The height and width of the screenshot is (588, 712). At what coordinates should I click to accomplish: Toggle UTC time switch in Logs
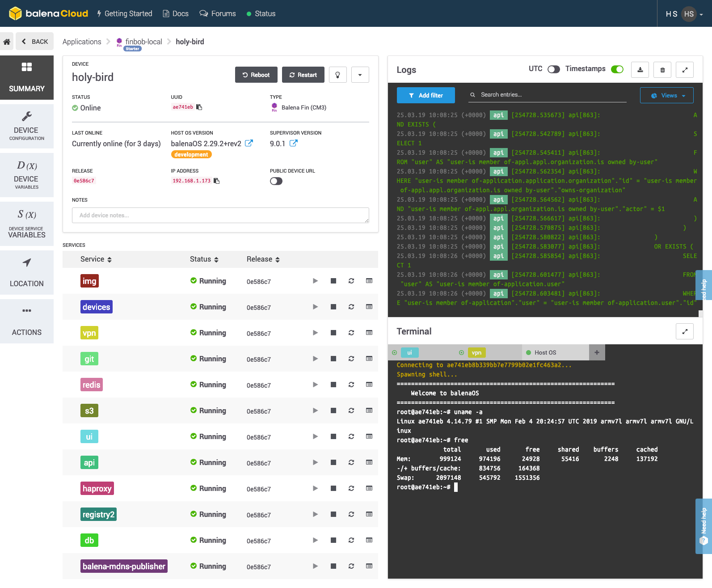pyautogui.click(x=553, y=69)
